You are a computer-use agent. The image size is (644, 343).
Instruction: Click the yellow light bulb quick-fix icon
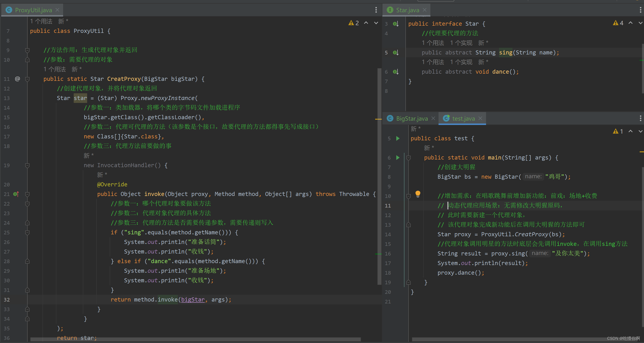pyautogui.click(x=418, y=194)
